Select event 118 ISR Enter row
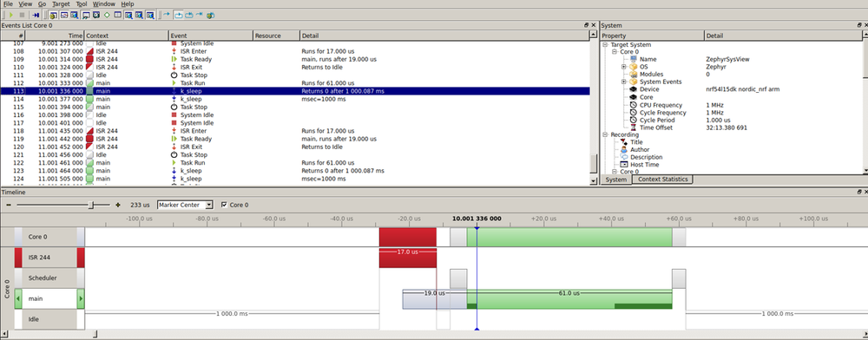 [294, 131]
